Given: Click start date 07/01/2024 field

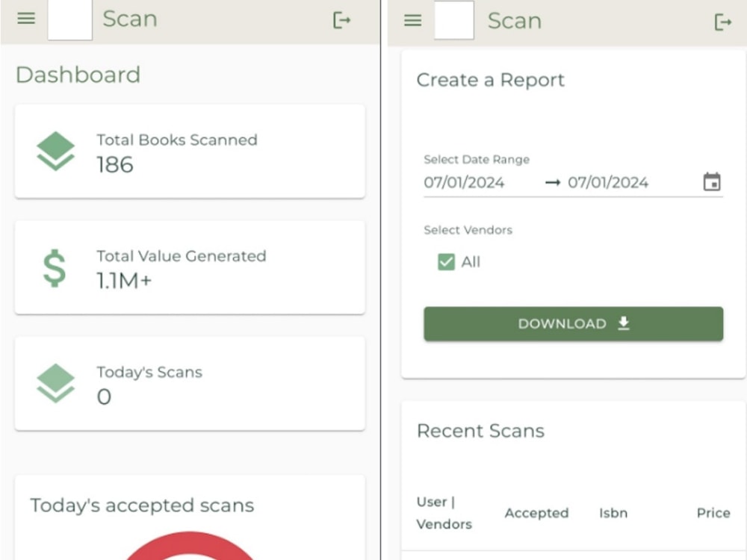Looking at the screenshot, I should click(464, 182).
